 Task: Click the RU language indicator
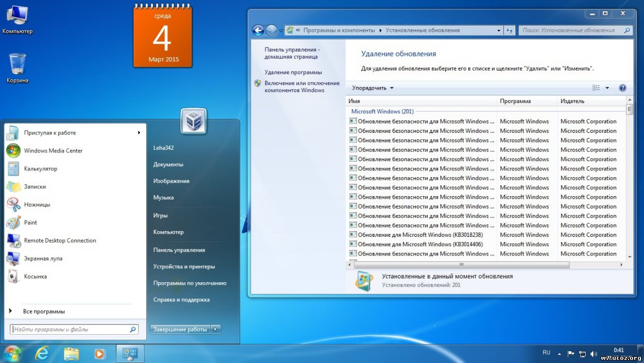pyautogui.click(x=546, y=353)
